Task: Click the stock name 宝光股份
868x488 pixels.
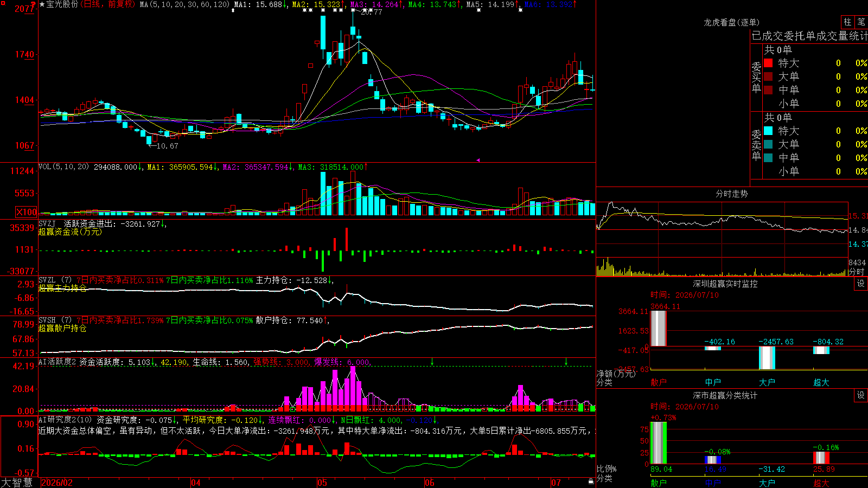Action: 62,4
